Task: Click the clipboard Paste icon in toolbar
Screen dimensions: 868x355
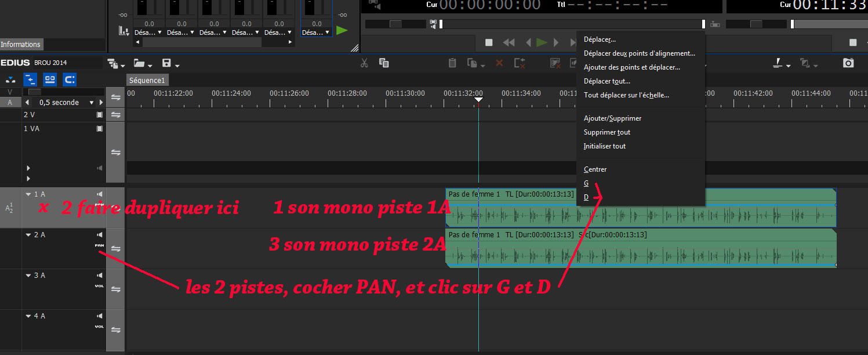Action: tap(452, 63)
